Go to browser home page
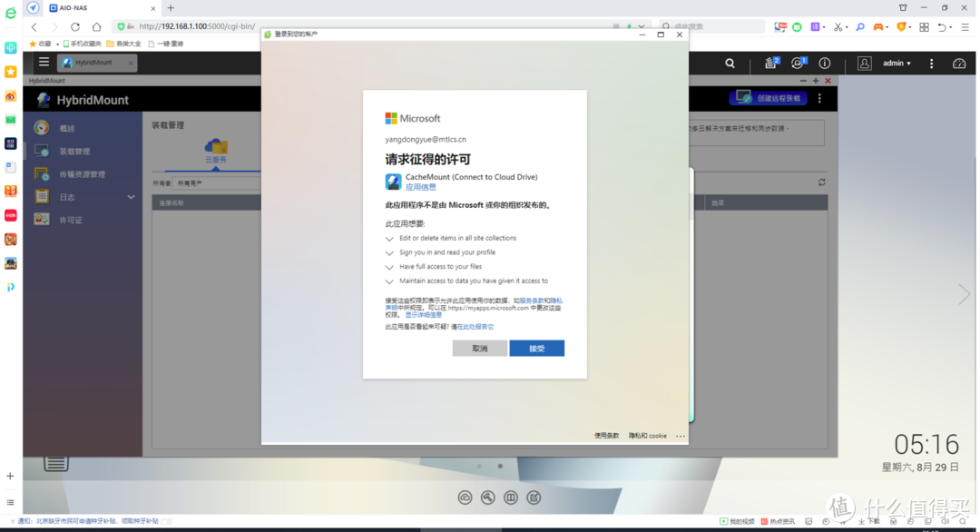Image resolution: width=980 pixels, height=532 pixels. pos(96,27)
